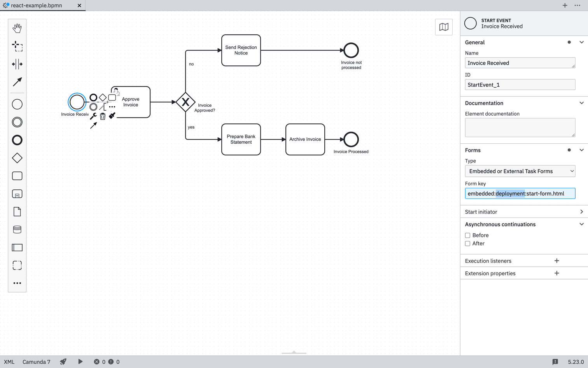Collapse the General section

pyautogui.click(x=582, y=42)
